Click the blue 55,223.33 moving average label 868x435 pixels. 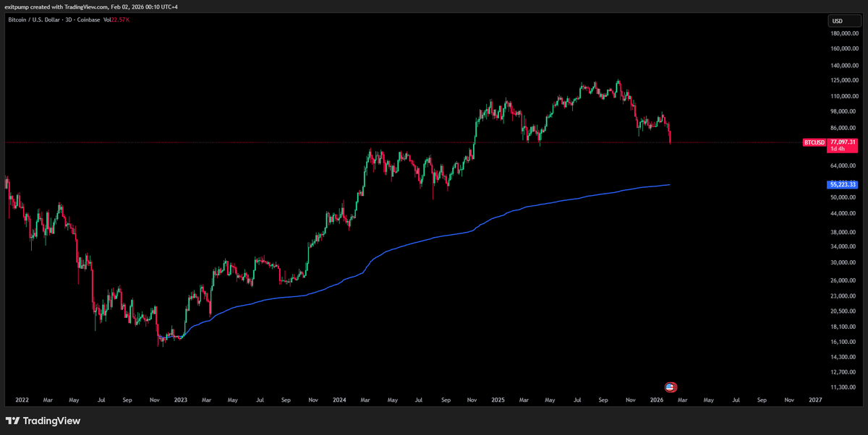(x=841, y=184)
